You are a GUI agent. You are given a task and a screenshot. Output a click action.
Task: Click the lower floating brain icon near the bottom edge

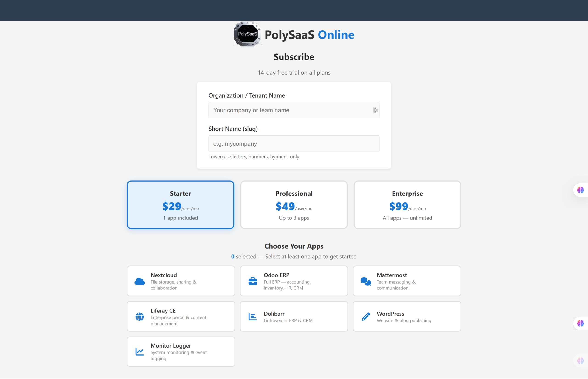(580, 361)
